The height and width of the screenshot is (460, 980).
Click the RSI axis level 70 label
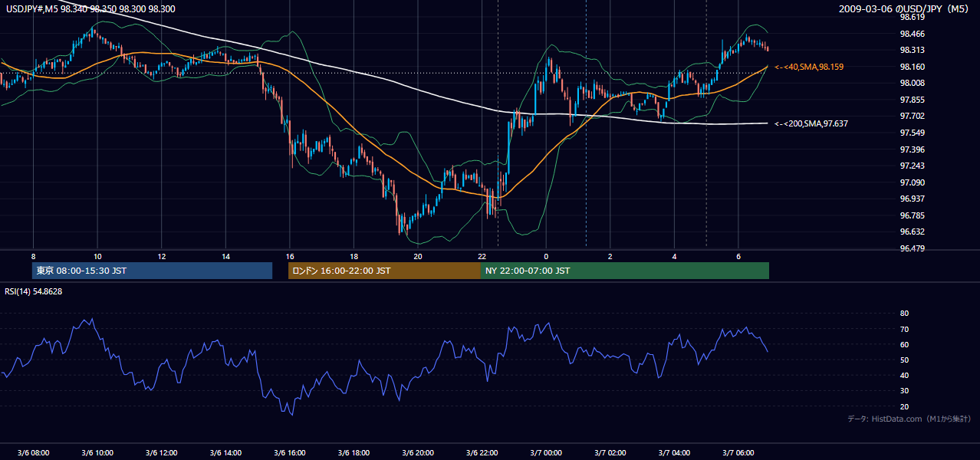(x=904, y=329)
